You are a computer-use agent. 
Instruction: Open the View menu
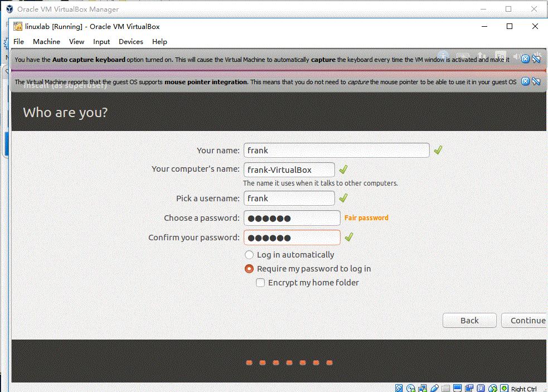point(76,42)
